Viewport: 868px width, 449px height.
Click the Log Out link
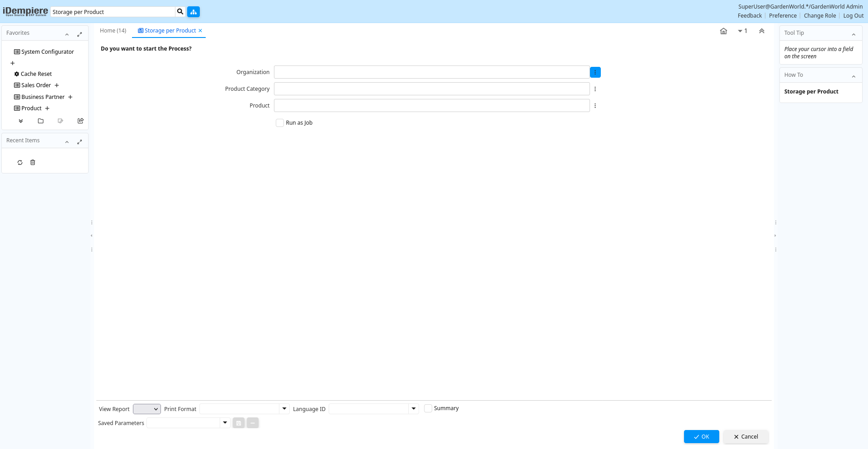(853, 16)
